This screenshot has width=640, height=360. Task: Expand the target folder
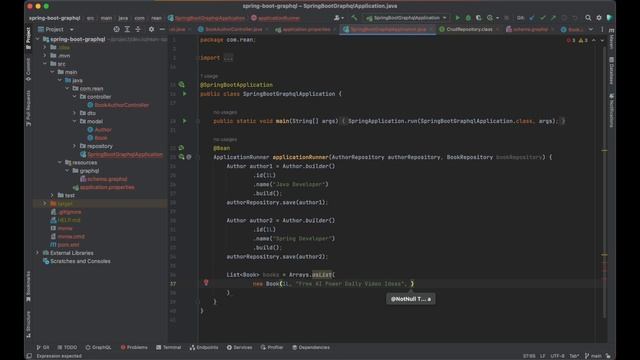click(x=45, y=203)
